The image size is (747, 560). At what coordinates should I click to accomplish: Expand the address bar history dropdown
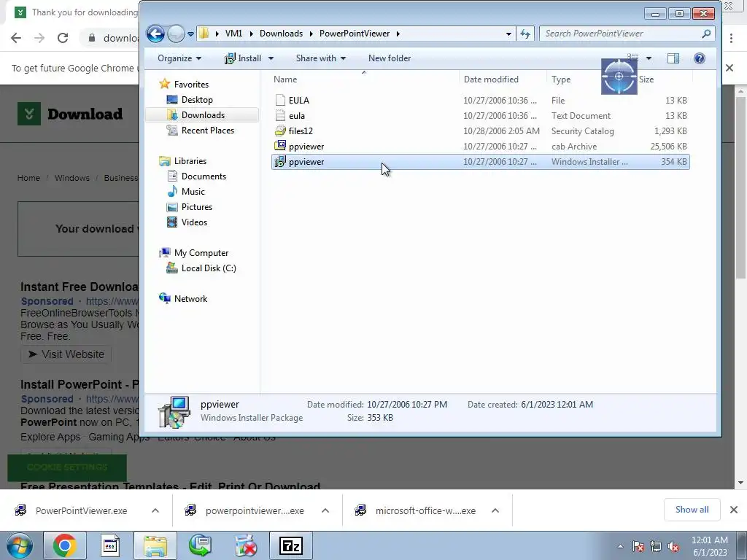click(x=508, y=34)
